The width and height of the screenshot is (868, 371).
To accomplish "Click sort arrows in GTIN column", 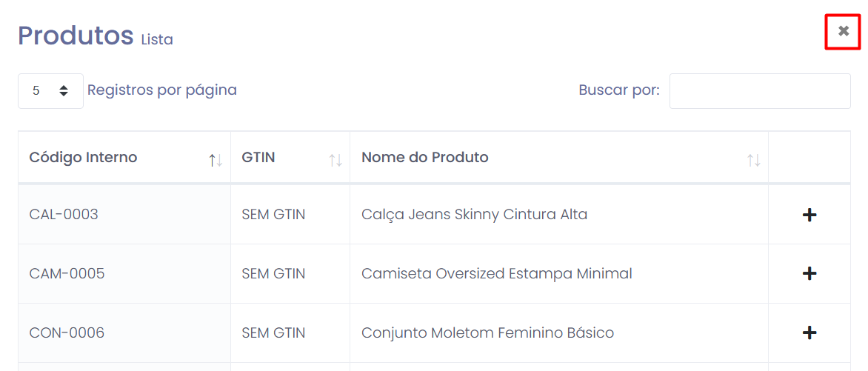I will point(335,160).
